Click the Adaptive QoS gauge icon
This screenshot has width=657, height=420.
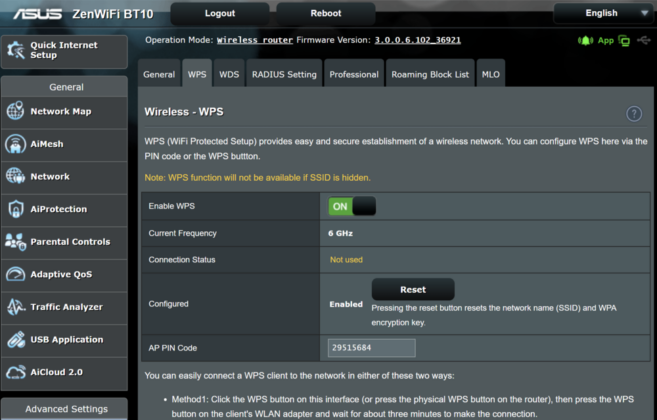16,274
